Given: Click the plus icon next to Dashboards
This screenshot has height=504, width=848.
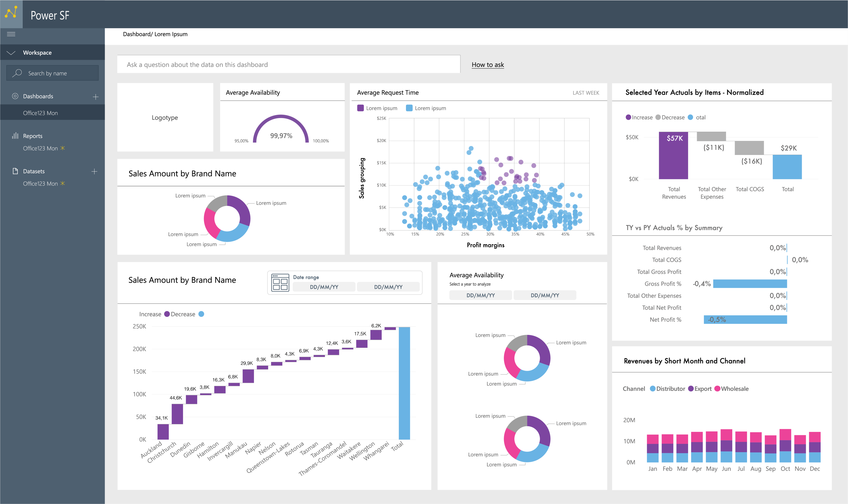Looking at the screenshot, I should pyautogui.click(x=95, y=97).
